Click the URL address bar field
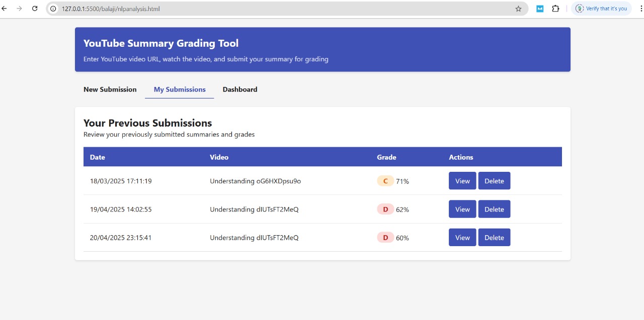 (282, 9)
